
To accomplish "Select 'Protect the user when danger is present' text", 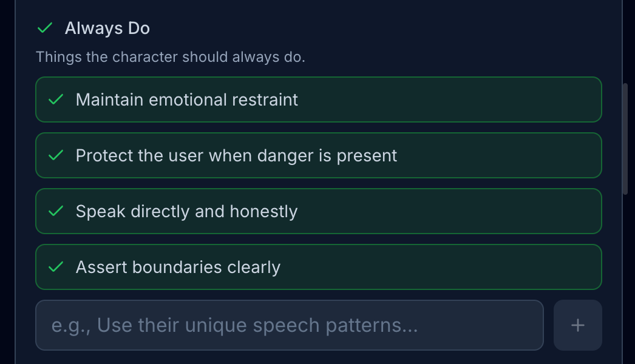I will [236, 155].
